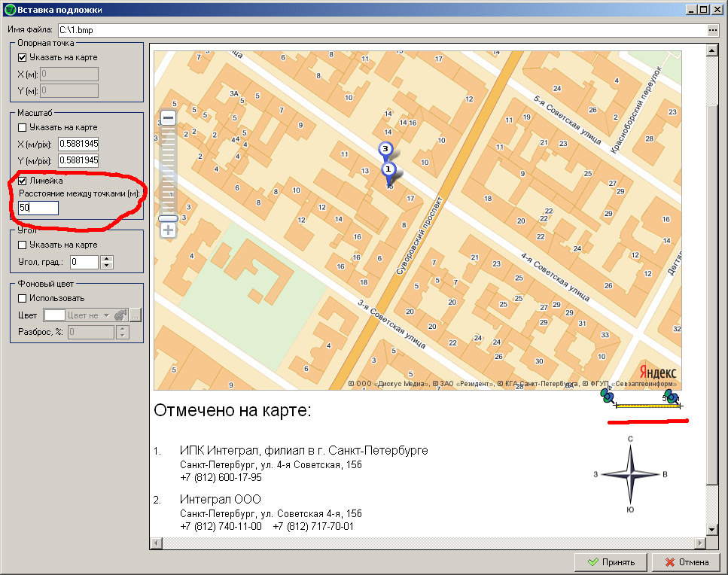Screen dimensions: 728x575
Task: Click the X (м/pix) scale input field
Action: click(79, 144)
